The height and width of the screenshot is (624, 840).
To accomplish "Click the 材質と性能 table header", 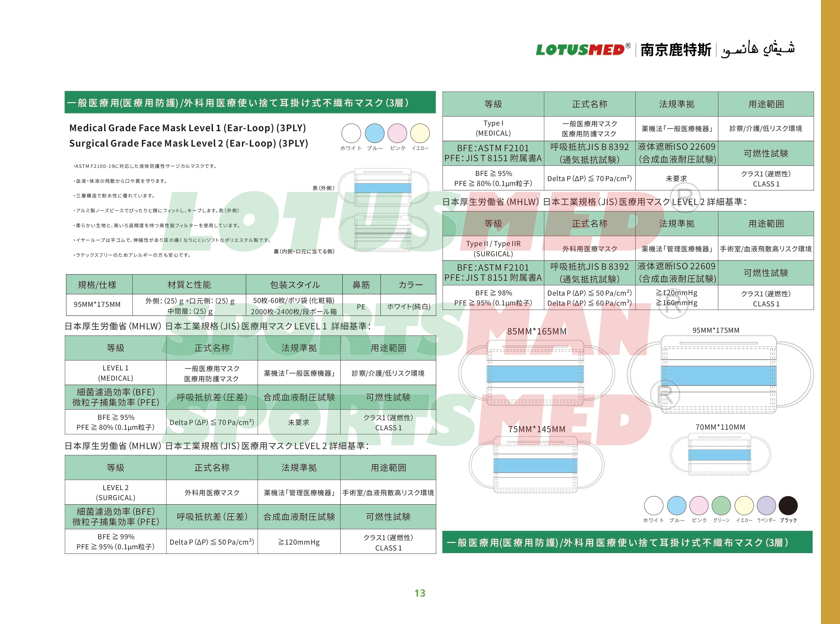I will click(x=189, y=285).
